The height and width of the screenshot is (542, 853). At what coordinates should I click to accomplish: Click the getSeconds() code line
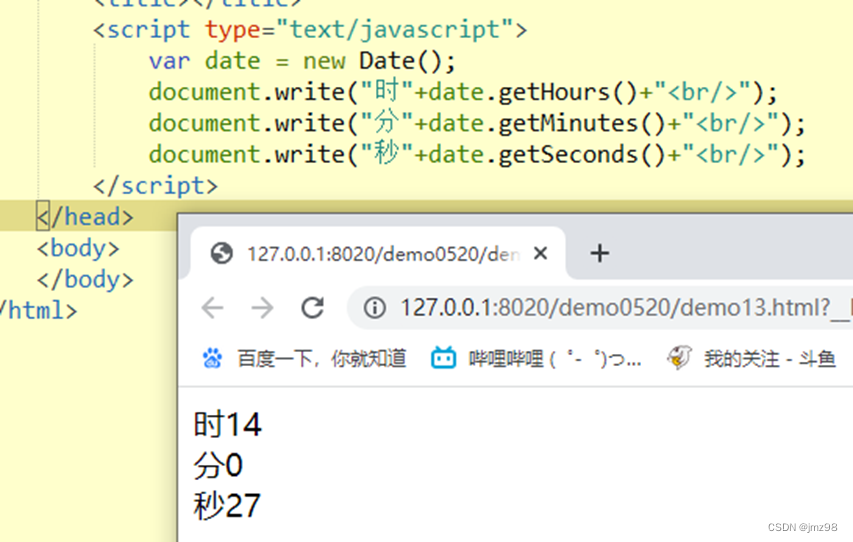(477, 155)
